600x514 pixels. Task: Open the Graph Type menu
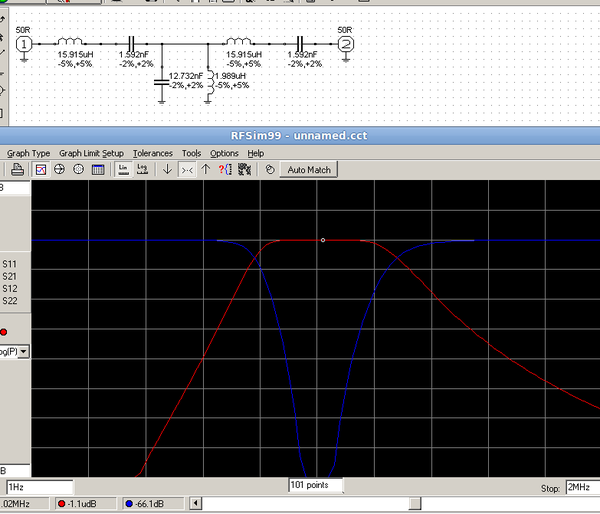click(x=28, y=153)
